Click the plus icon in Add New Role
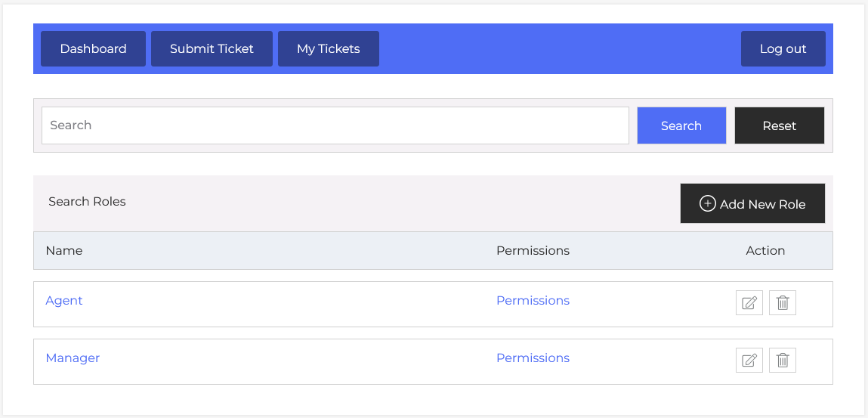 pos(707,204)
